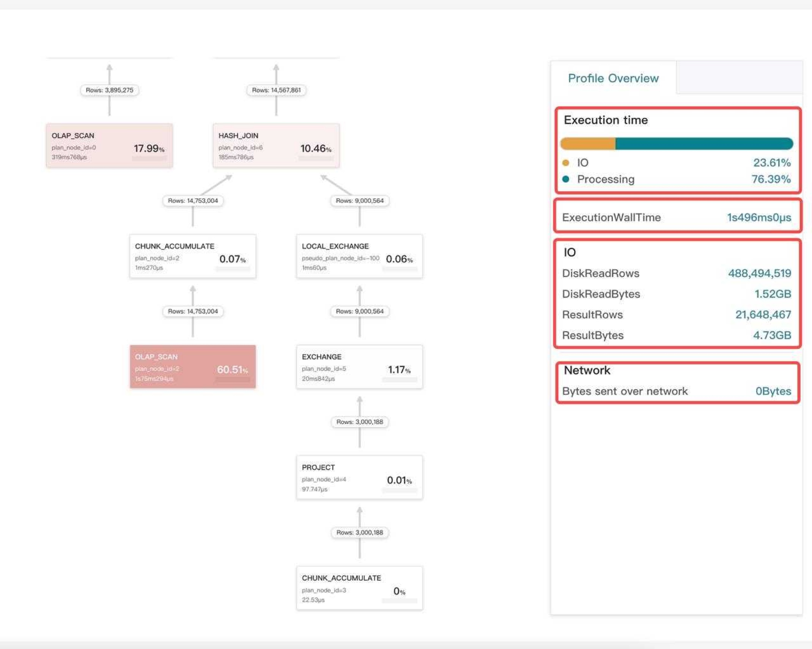Click the CHUNK_ACCUMULATE node with 0.07%
812x649 pixels.
click(192, 256)
